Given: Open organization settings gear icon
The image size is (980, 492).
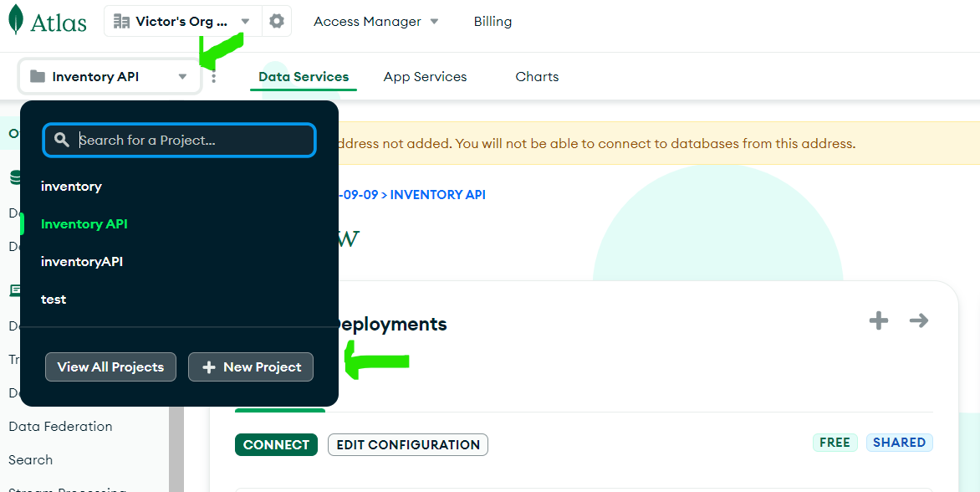Looking at the screenshot, I should pyautogui.click(x=276, y=21).
